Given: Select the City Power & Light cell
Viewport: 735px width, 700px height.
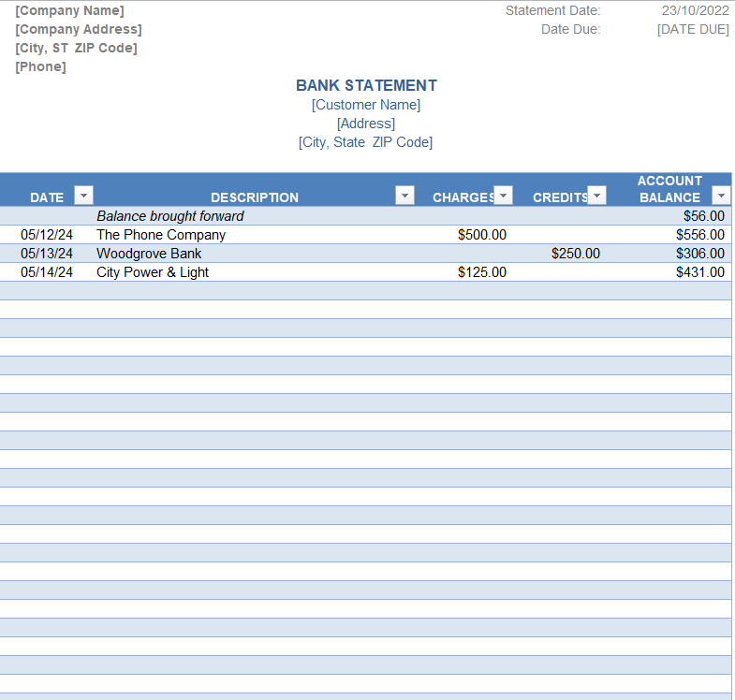Looking at the screenshot, I should [153, 272].
